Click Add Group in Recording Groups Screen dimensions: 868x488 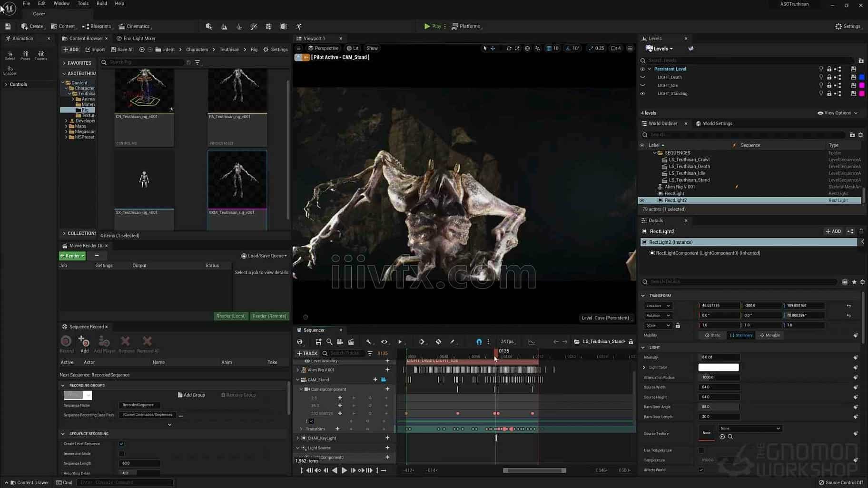(x=191, y=395)
